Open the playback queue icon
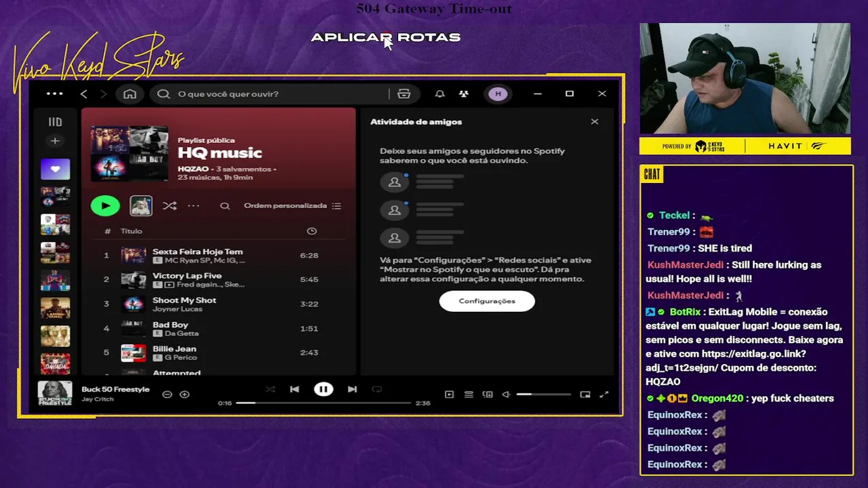 pos(469,394)
